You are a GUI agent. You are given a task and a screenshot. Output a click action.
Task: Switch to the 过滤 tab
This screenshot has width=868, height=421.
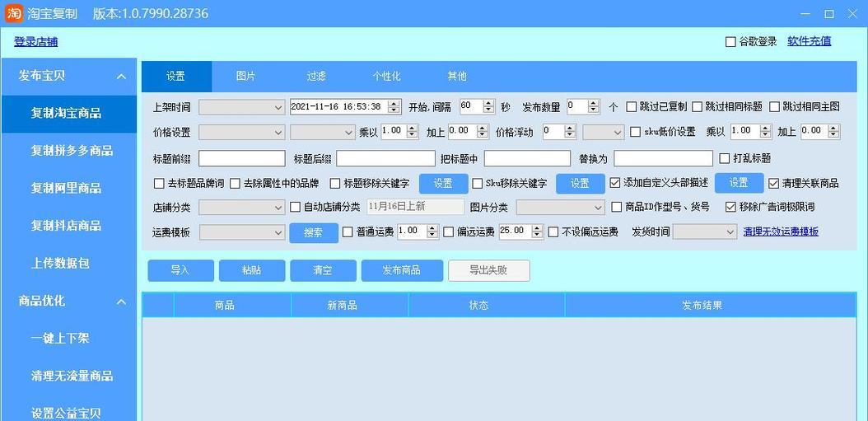(x=316, y=77)
